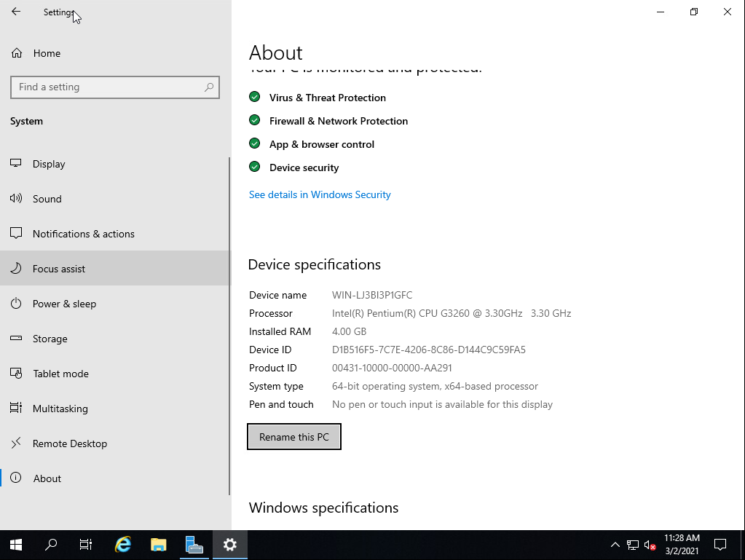Open the Windows Start menu
This screenshot has width=745, height=560.
pyautogui.click(x=16, y=545)
